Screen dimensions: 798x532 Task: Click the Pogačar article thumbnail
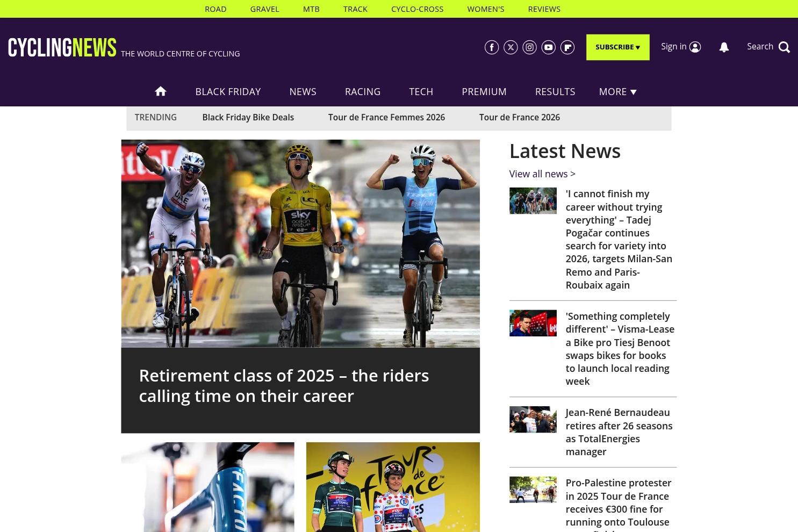[533, 200]
